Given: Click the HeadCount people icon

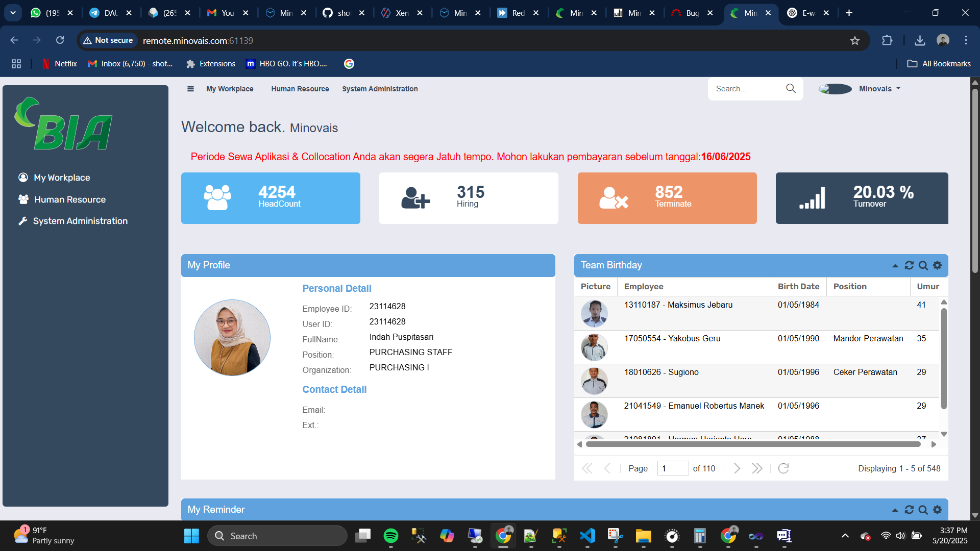Looking at the screenshot, I should pos(217,197).
